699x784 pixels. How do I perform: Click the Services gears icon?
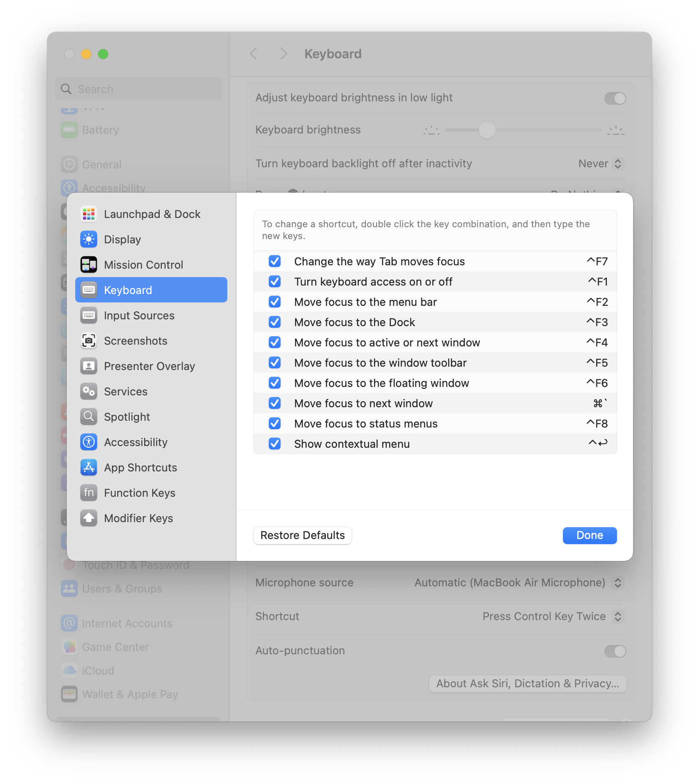coord(89,392)
